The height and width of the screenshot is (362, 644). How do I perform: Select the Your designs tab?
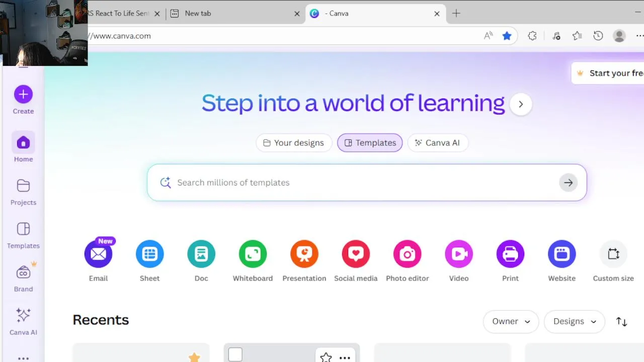pos(294,143)
